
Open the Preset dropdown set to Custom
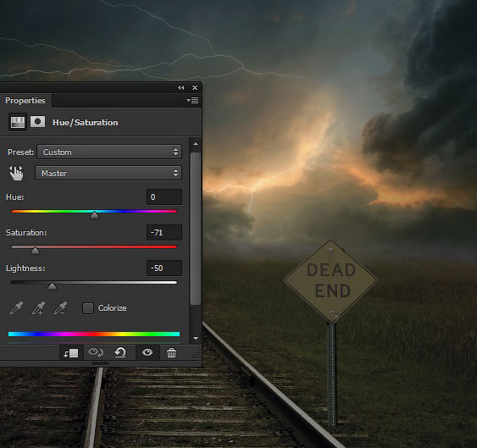coord(109,152)
